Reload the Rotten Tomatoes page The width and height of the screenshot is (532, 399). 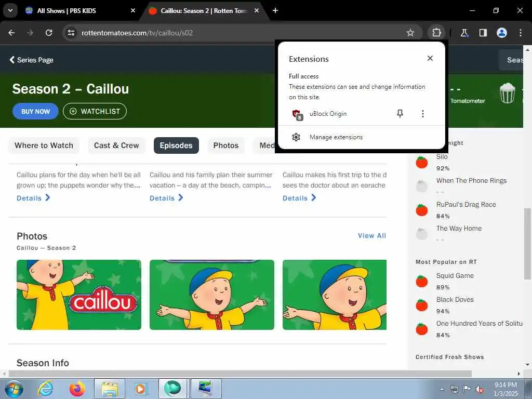coord(49,33)
